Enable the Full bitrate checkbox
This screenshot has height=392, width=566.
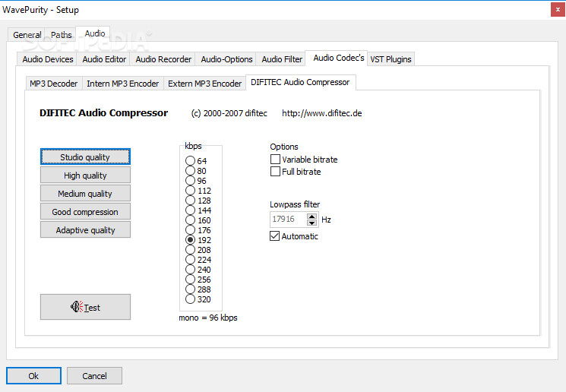point(275,172)
